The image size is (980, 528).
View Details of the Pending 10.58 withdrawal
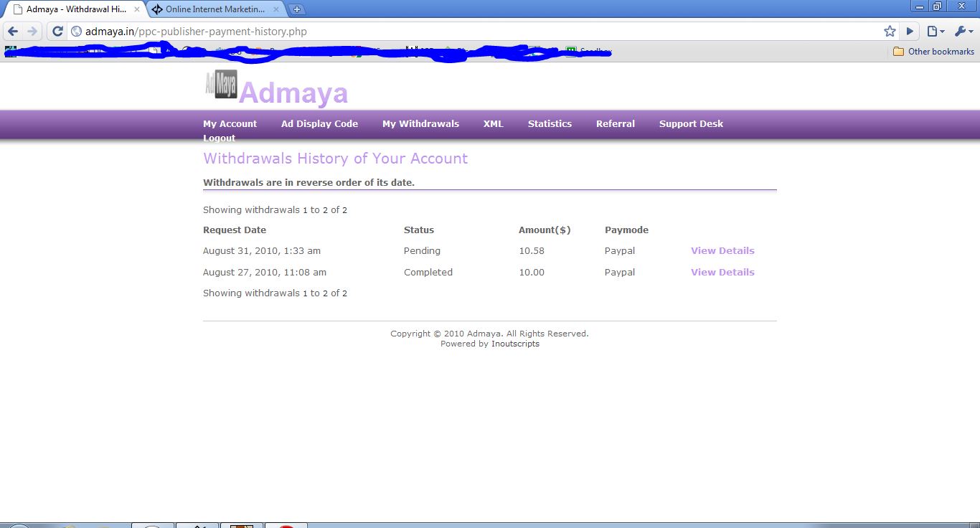pyautogui.click(x=722, y=250)
